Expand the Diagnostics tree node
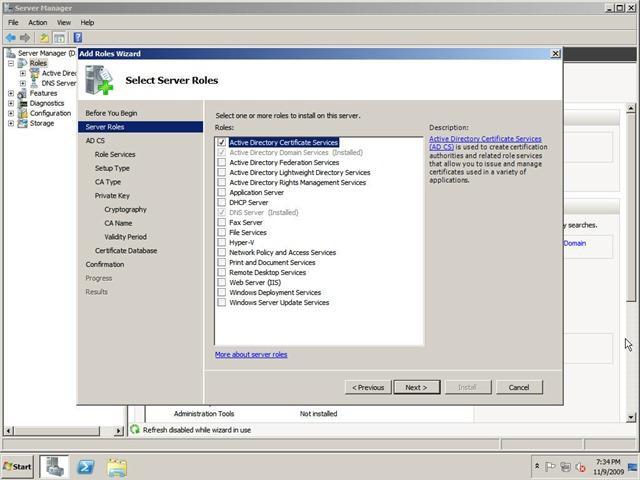This screenshot has width=640, height=480. [x=11, y=103]
